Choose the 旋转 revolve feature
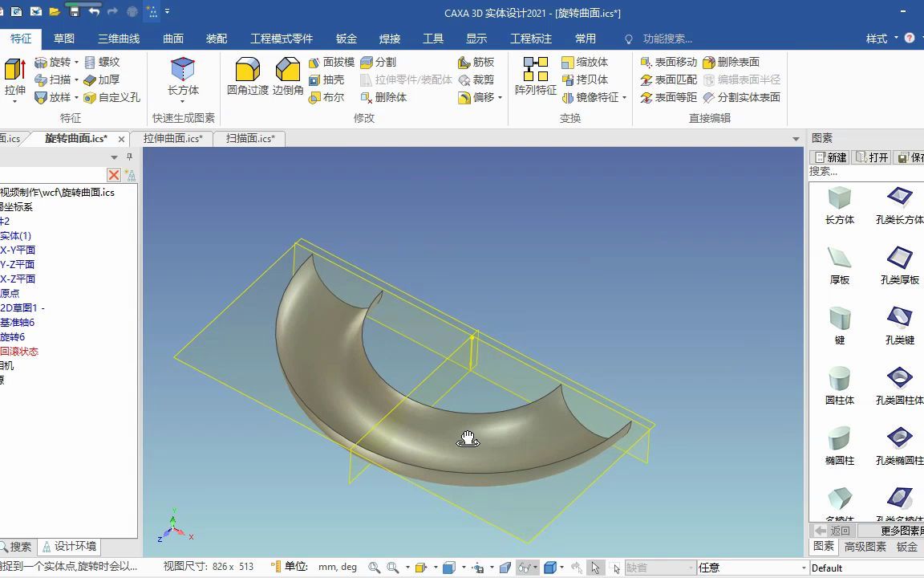924x578 pixels. click(x=52, y=62)
